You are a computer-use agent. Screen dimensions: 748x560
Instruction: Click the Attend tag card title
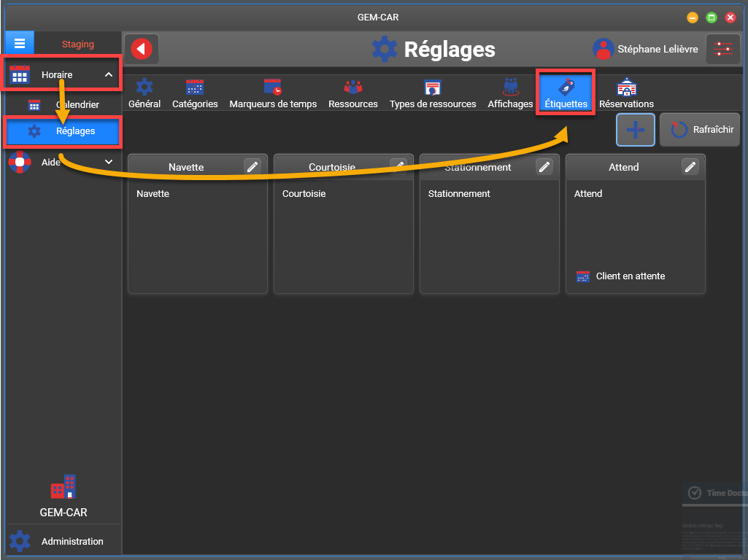(623, 167)
